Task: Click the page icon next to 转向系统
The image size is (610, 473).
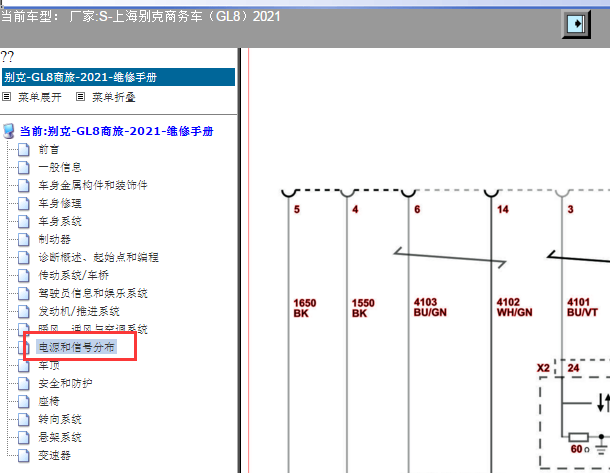Action: click(x=24, y=419)
